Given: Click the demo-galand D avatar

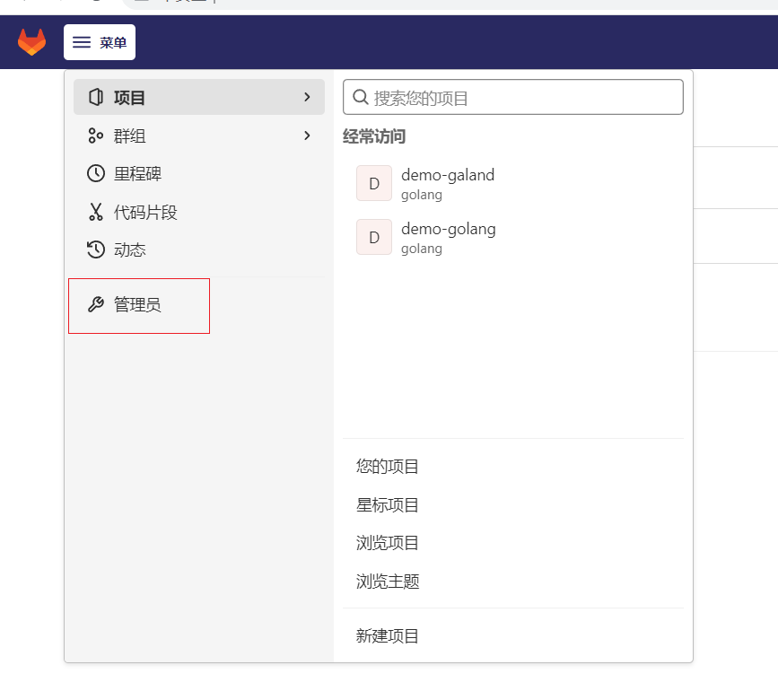Looking at the screenshot, I should click(x=374, y=183).
